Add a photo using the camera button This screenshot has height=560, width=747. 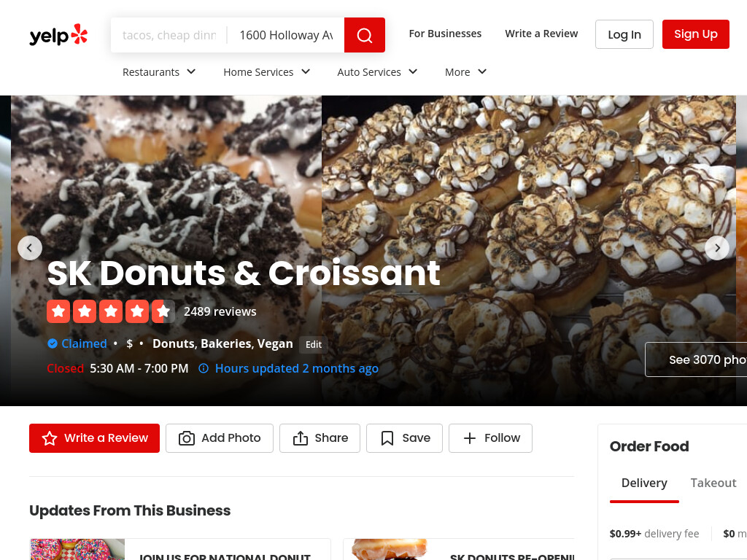point(220,438)
